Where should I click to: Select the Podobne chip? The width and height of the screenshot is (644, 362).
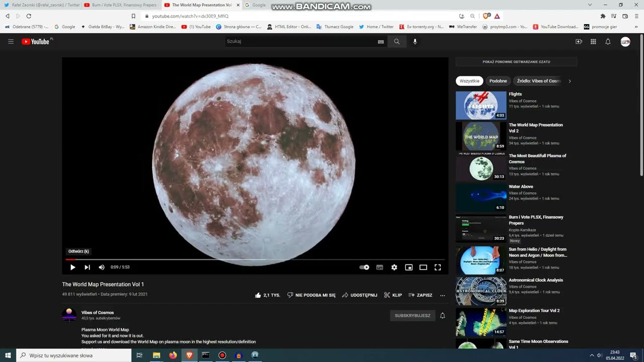pos(498,81)
